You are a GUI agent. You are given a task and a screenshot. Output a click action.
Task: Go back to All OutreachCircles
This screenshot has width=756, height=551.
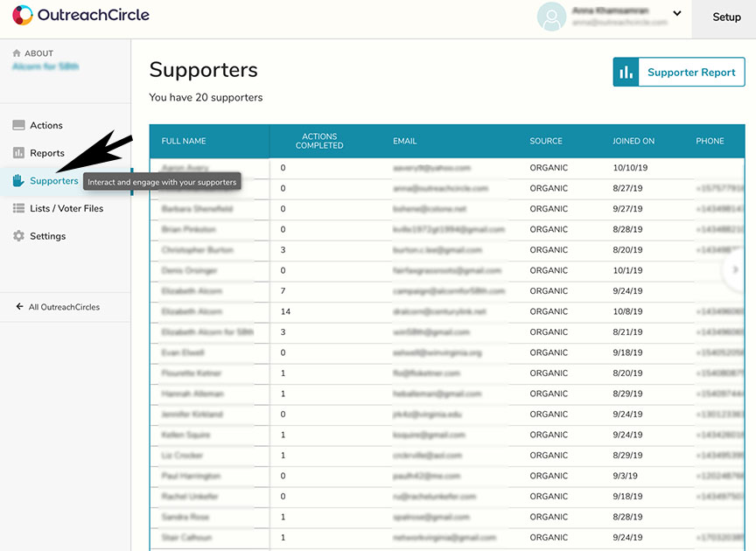(64, 307)
